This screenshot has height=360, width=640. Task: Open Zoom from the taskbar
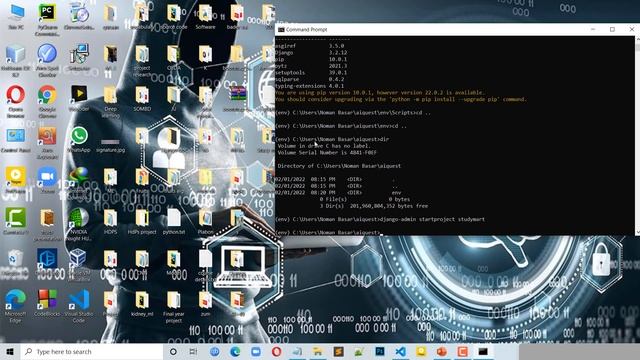[256, 351]
